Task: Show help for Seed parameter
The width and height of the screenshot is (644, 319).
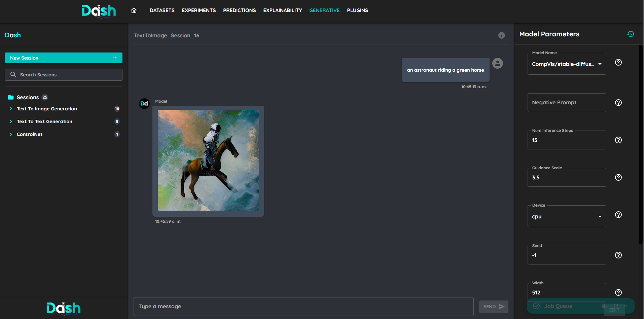Action: [618, 255]
